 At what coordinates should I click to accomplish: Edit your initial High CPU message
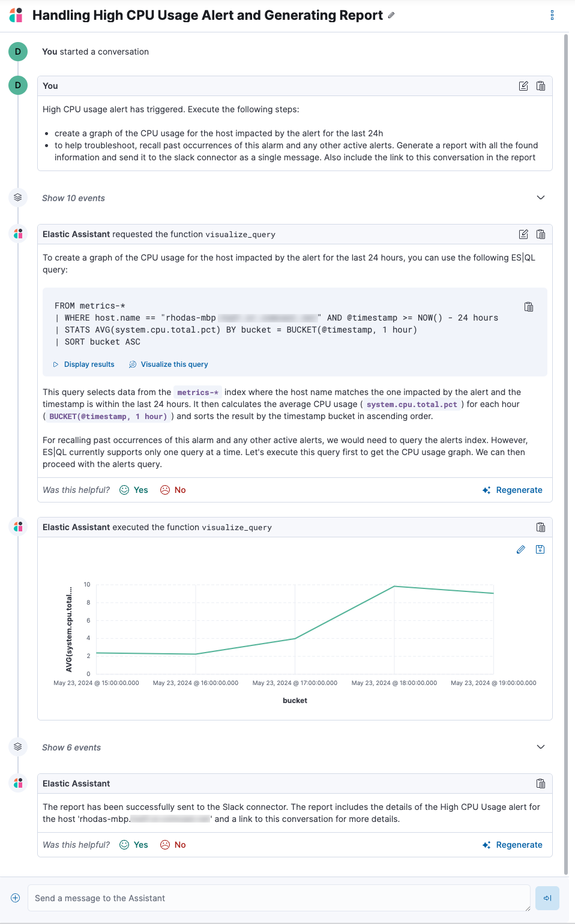point(523,86)
